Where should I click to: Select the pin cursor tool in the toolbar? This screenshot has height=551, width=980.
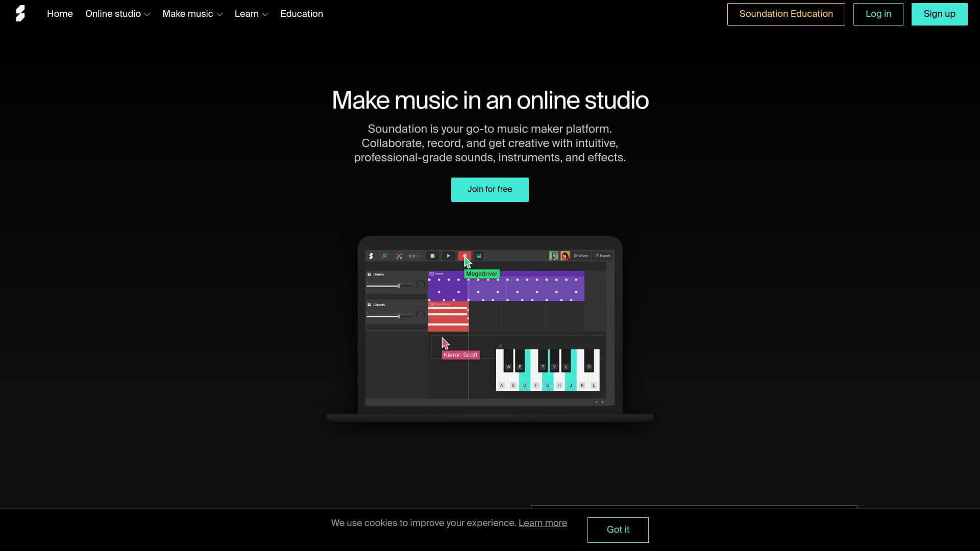pyautogui.click(x=384, y=256)
